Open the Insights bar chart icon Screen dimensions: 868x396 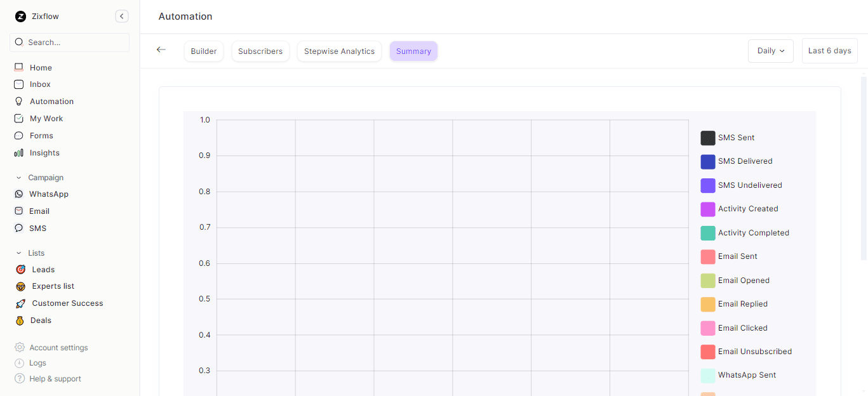[19, 153]
